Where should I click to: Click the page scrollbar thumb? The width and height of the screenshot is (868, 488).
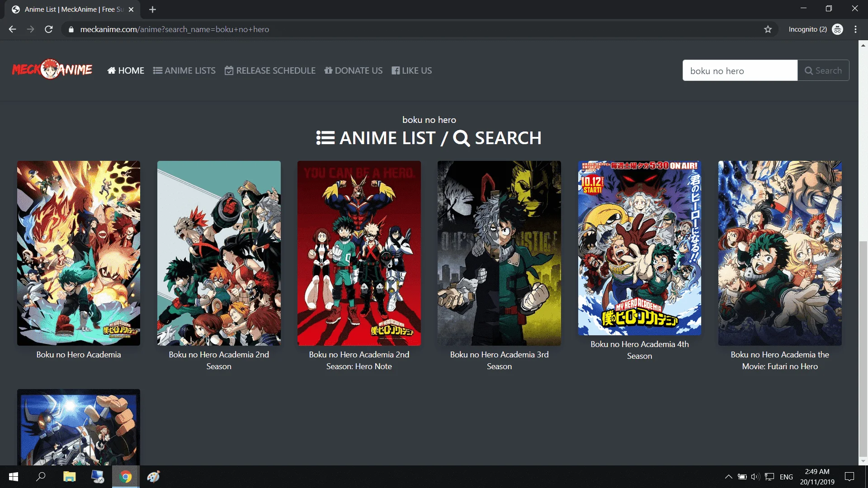coord(863,348)
